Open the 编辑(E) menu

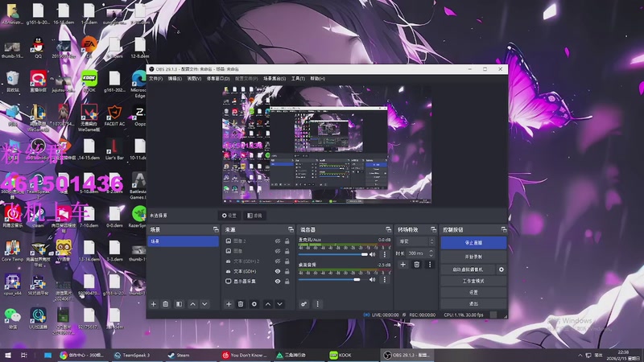point(175,78)
